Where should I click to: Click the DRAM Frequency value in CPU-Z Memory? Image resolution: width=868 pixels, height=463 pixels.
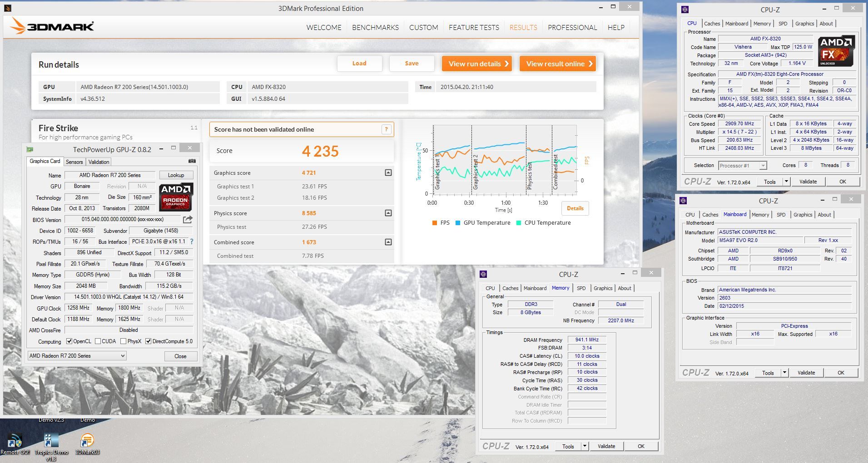pos(587,340)
